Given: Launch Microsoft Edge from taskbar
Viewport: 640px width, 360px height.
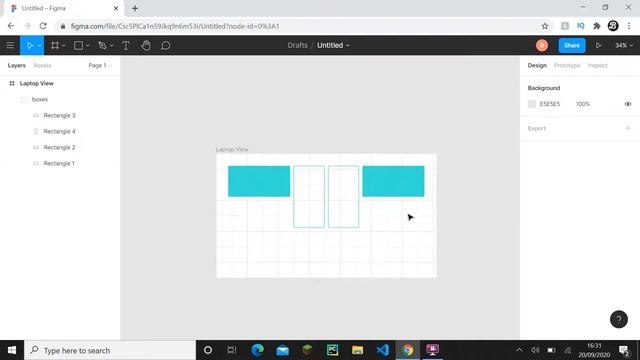Looking at the screenshot, I should tap(258, 350).
